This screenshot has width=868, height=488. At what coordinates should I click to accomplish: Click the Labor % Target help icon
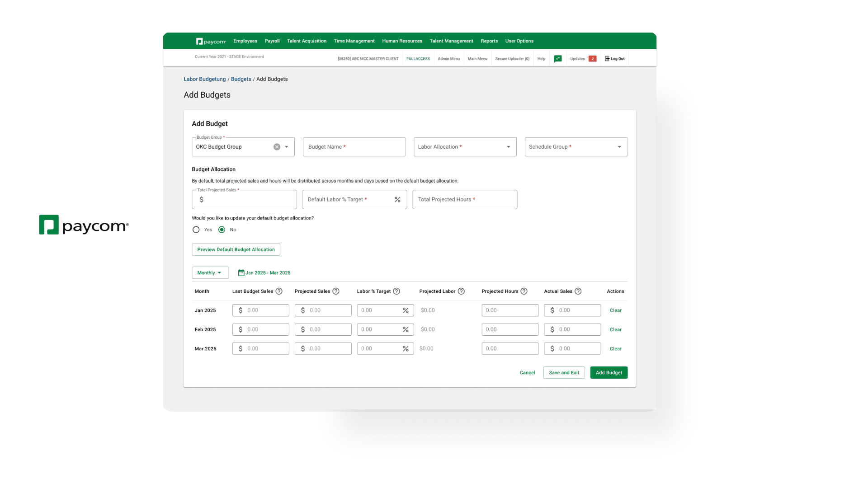point(396,291)
